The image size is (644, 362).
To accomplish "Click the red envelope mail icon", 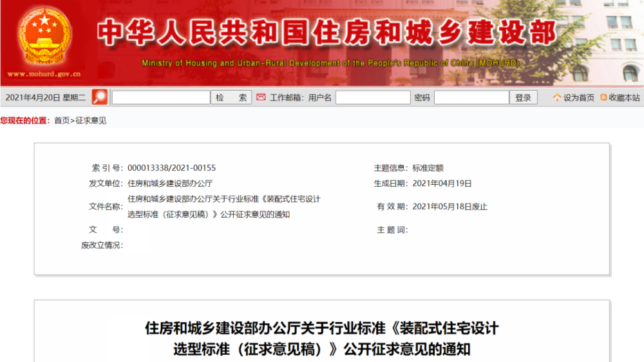I will pos(261,97).
